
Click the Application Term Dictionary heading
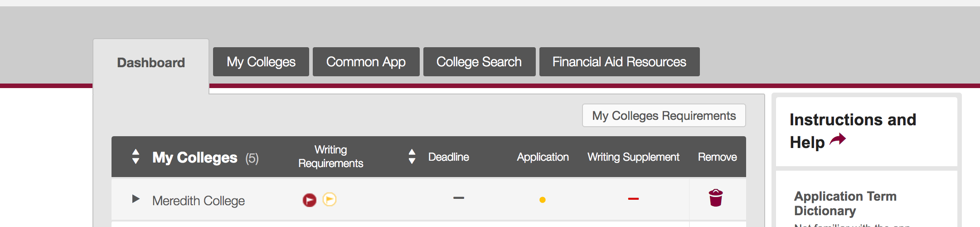845,203
